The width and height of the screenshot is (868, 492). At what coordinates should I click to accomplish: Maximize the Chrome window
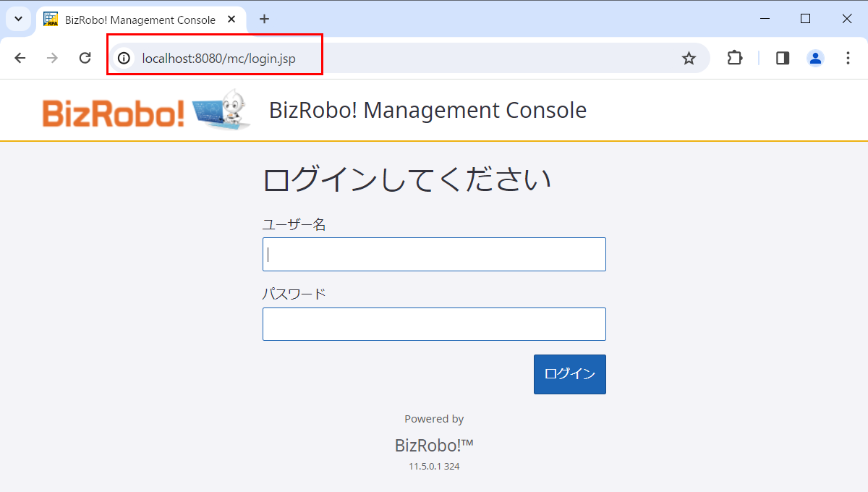click(805, 19)
